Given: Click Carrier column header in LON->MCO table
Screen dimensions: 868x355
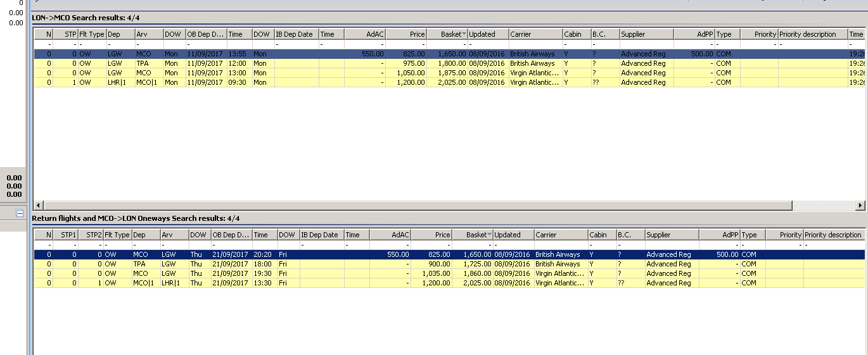Looking at the screenshot, I should pos(535,34).
